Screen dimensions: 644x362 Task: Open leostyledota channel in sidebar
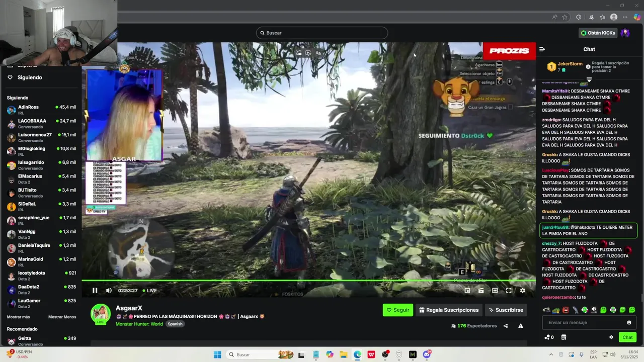tap(41, 276)
